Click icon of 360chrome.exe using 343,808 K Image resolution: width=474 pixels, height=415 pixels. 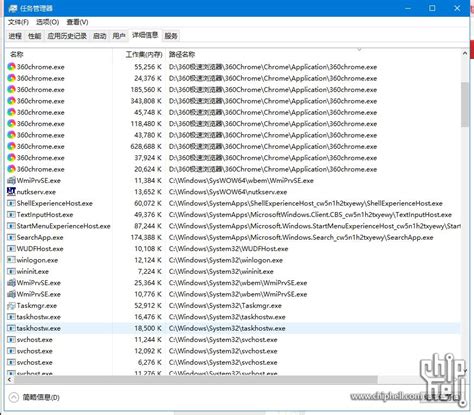coord(12,101)
